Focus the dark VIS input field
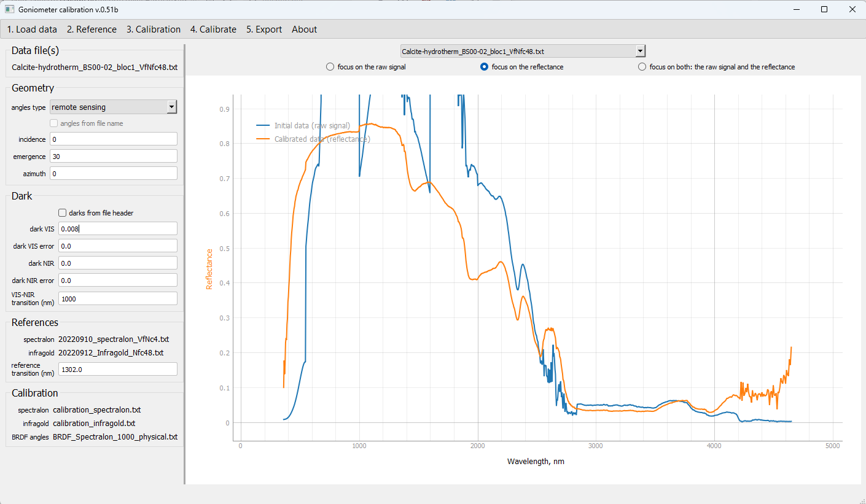This screenshot has width=866, height=504. tap(118, 229)
